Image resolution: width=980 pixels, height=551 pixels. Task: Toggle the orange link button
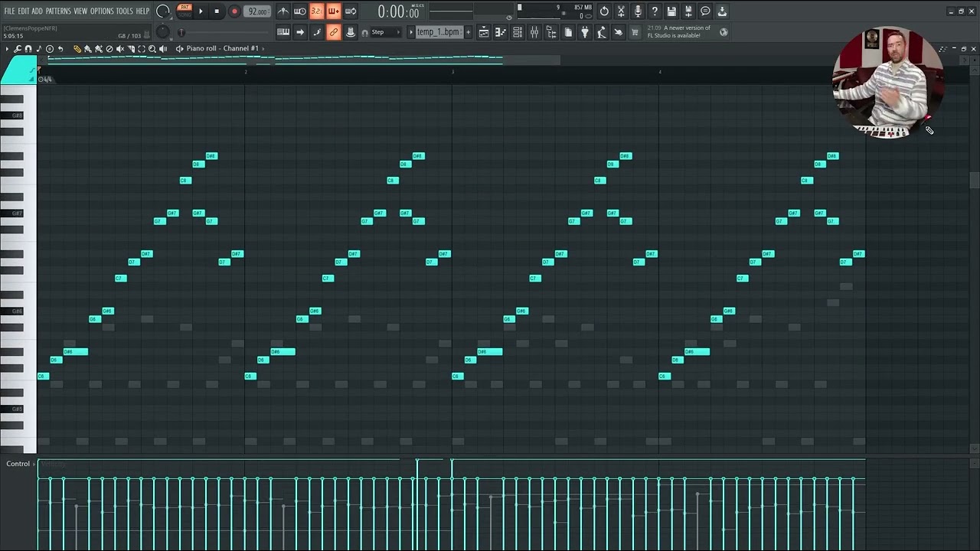(334, 32)
